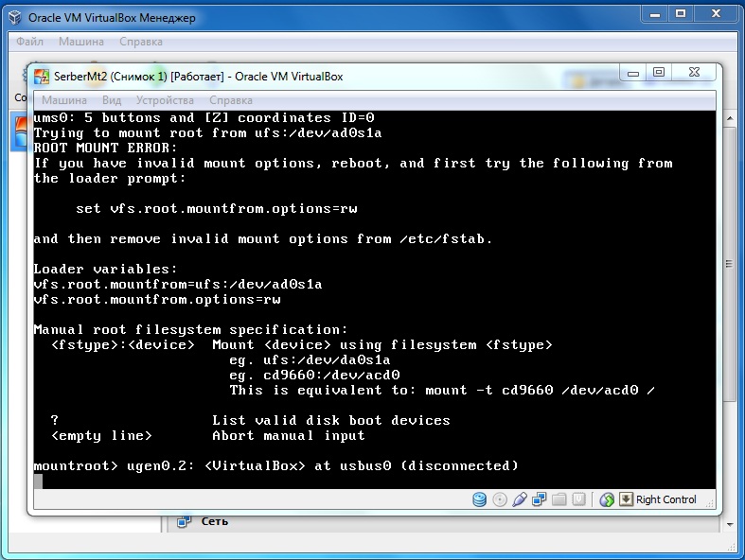Open the Вид menu

112,99
